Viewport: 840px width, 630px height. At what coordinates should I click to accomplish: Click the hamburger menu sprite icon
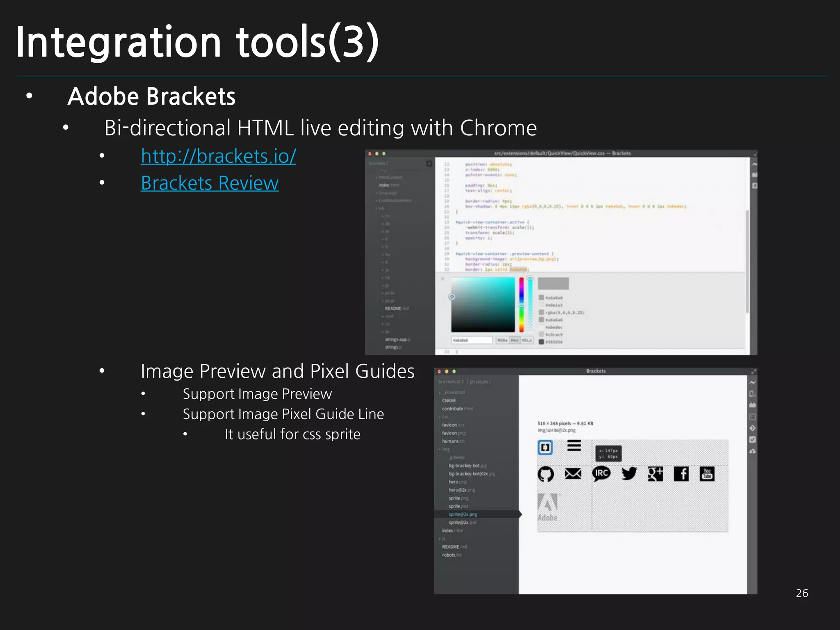click(574, 445)
